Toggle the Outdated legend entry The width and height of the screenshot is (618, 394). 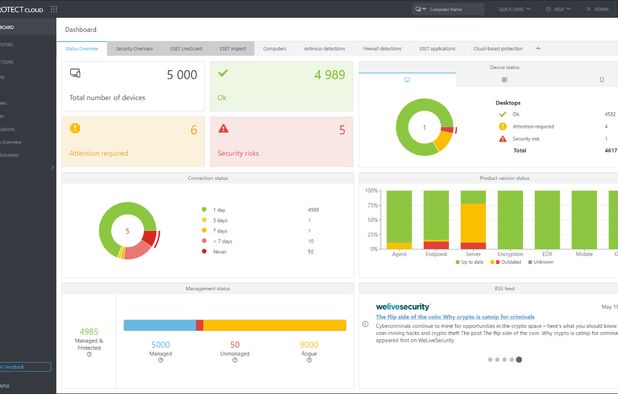tap(506, 262)
